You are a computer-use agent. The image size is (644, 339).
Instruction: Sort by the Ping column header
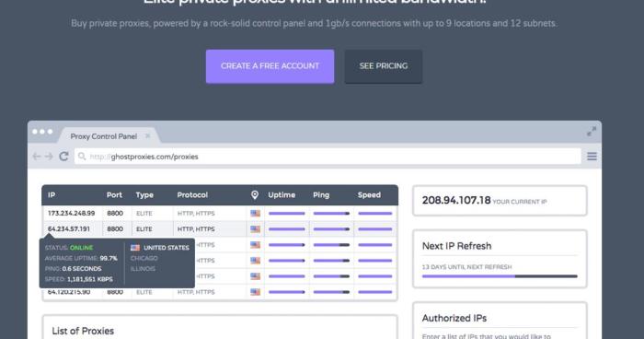click(321, 195)
